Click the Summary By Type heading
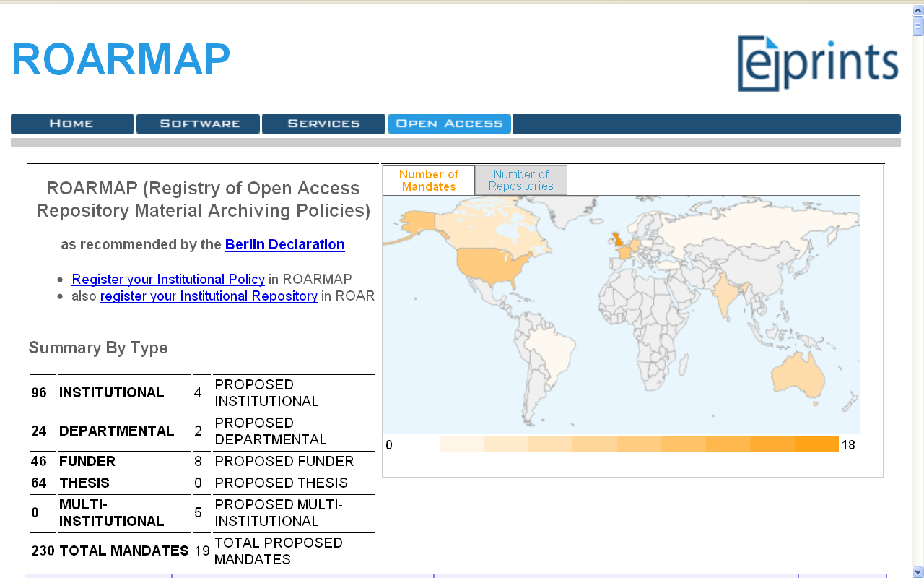Viewport: 924px width, 578px height. 98,348
